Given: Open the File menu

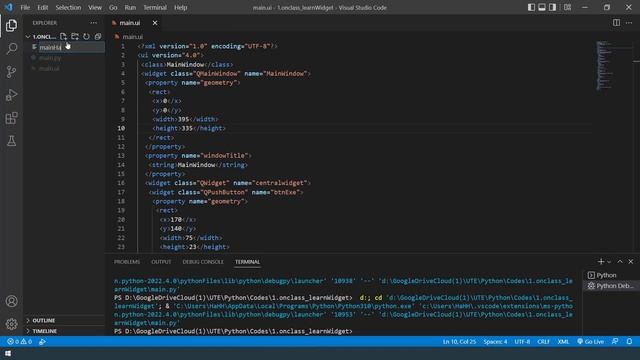Looking at the screenshot, I should click(25, 7).
